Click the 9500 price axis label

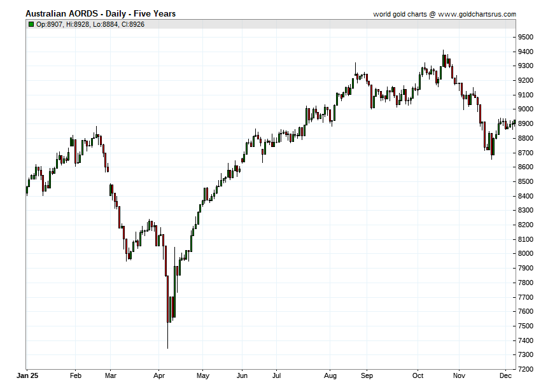pos(526,38)
